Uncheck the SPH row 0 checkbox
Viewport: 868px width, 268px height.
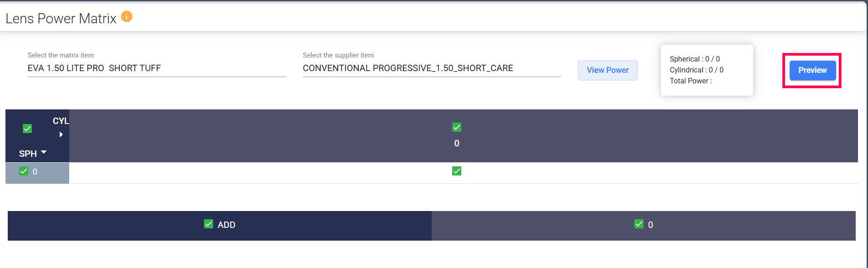pos(24,171)
